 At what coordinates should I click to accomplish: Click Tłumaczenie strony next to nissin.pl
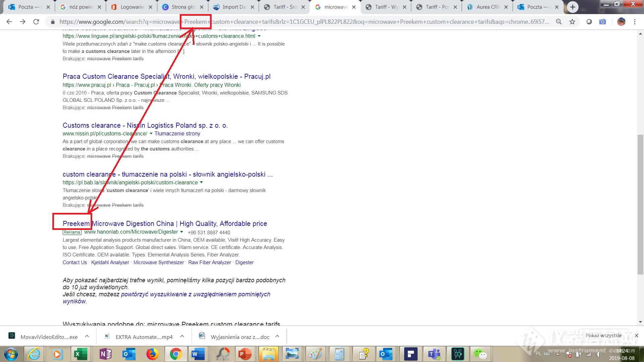pyautogui.click(x=177, y=134)
